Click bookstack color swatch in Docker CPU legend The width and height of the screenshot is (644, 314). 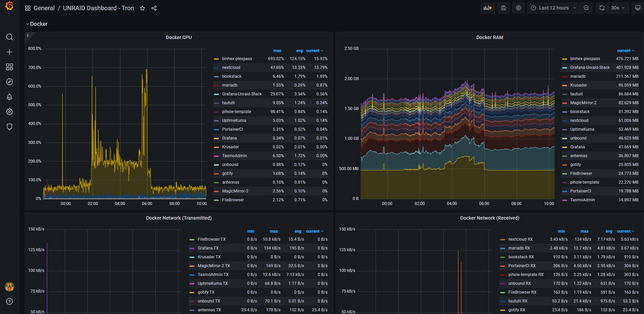pyautogui.click(x=216, y=77)
